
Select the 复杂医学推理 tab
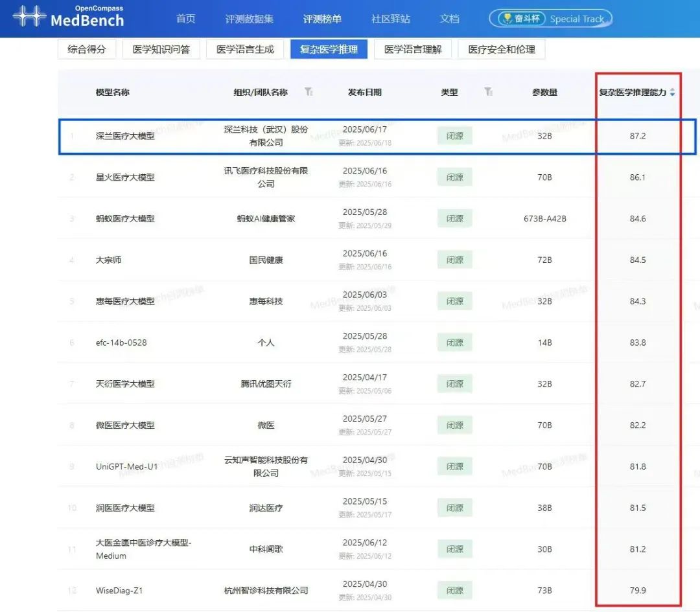tap(329, 49)
